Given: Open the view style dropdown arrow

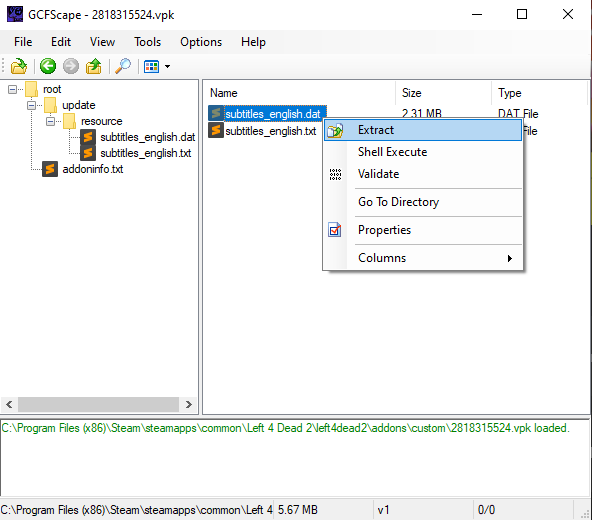Looking at the screenshot, I should pyautogui.click(x=167, y=66).
